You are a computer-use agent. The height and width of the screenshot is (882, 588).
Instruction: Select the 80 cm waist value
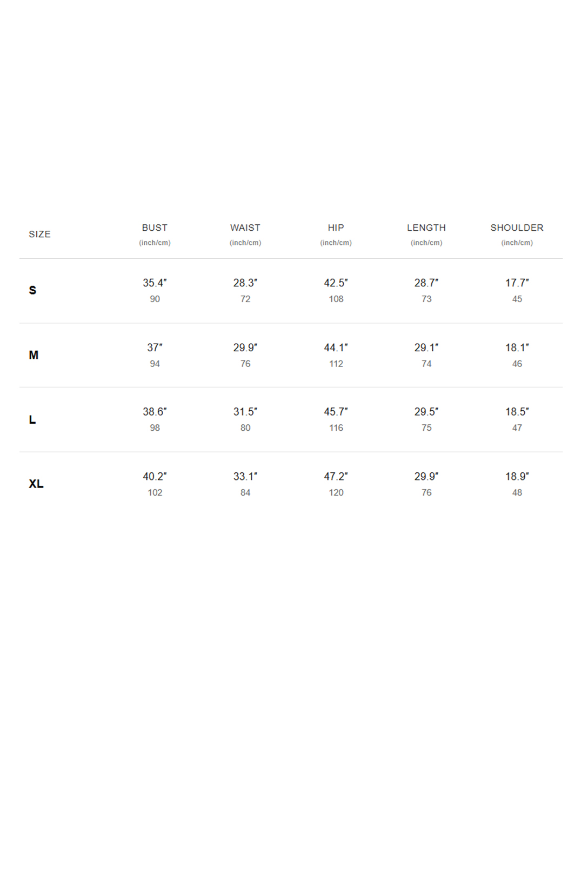[x=245, y=427]
